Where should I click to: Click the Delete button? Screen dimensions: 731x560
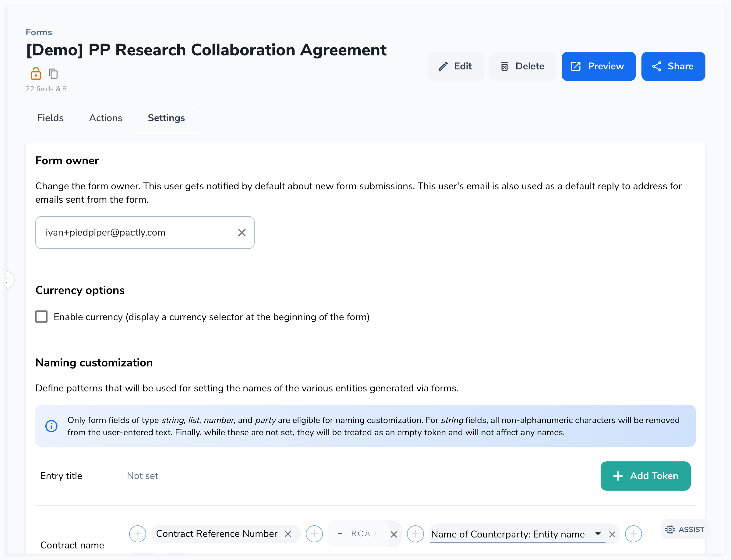coord(522,66)
